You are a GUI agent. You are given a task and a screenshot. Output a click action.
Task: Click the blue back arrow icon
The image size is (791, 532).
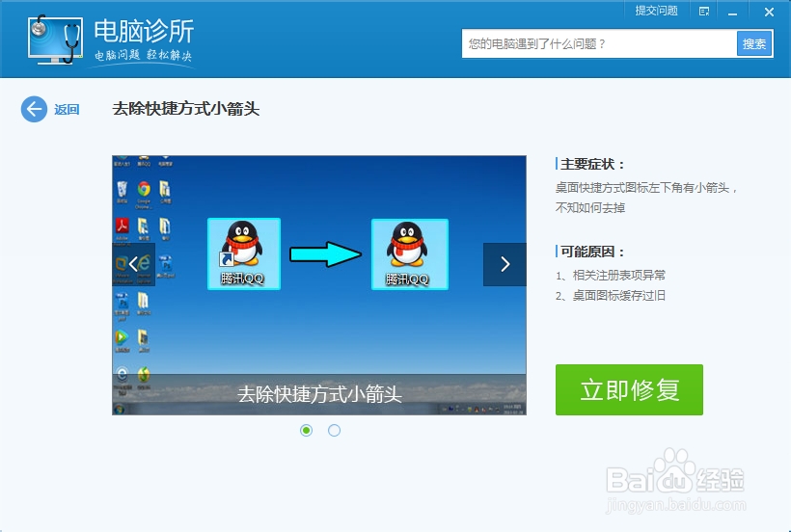pos(34,109)
